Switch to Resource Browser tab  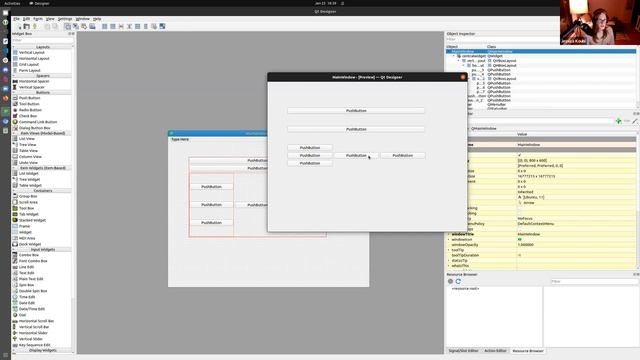pos(528,351)
